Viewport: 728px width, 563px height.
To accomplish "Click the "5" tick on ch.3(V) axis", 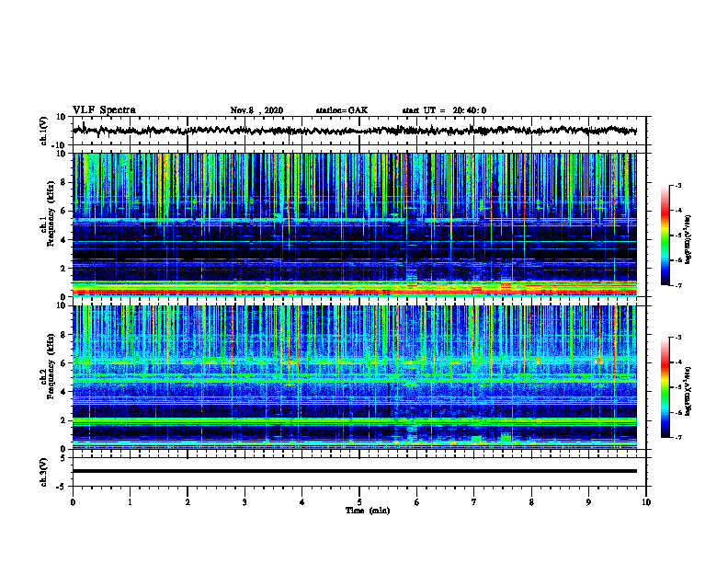I will tap(64, 458).
